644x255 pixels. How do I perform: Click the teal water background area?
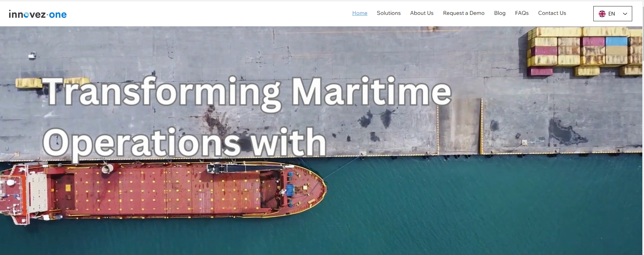click(x=473, y=206)
